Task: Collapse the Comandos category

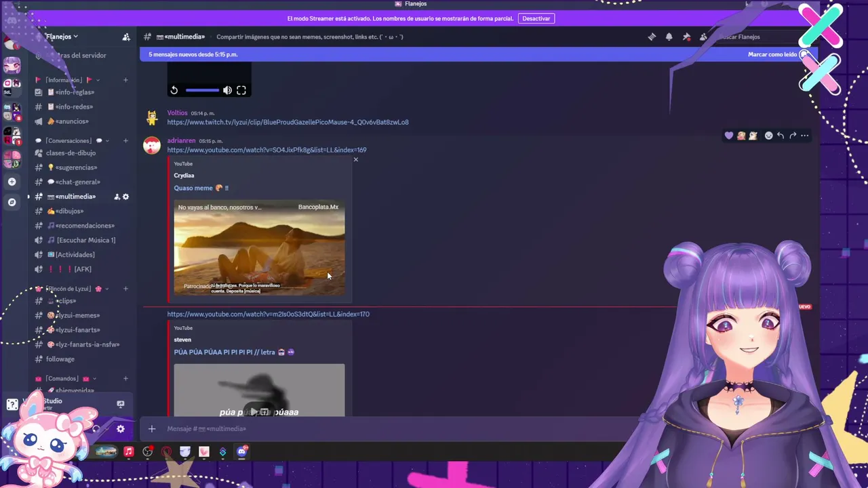Action: [x=65, y=378]
